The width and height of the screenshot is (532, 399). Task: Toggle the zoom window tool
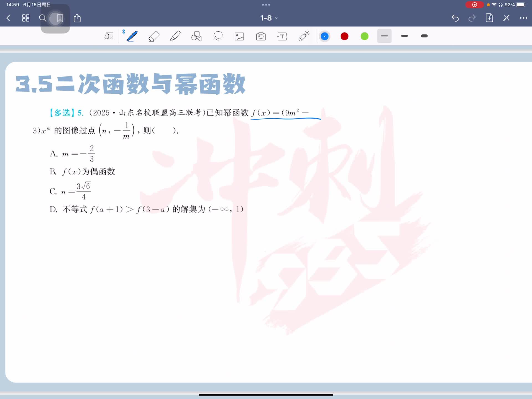[109, 36]
